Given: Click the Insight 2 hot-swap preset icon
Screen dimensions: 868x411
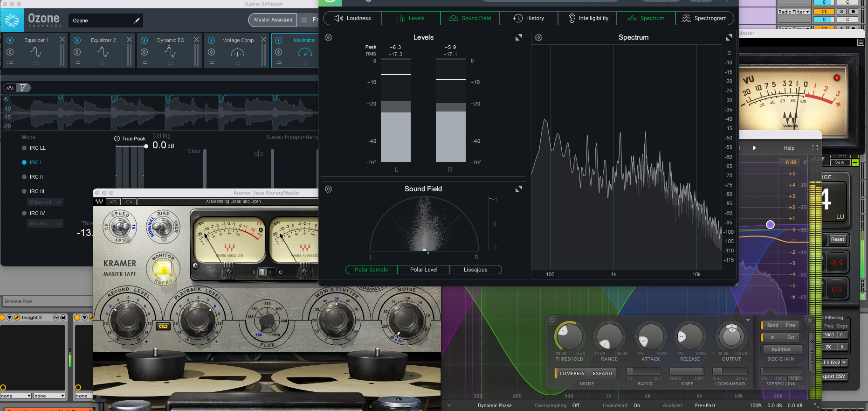Looking at the screenshot, I should coord(55,317).
